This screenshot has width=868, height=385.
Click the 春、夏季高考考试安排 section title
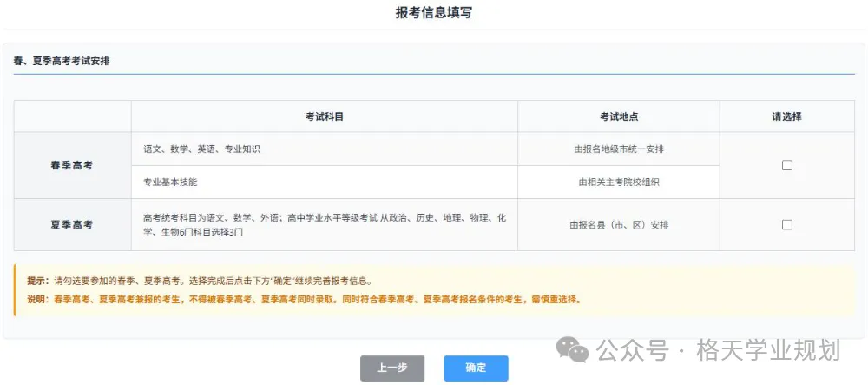[x=62, y=62]
